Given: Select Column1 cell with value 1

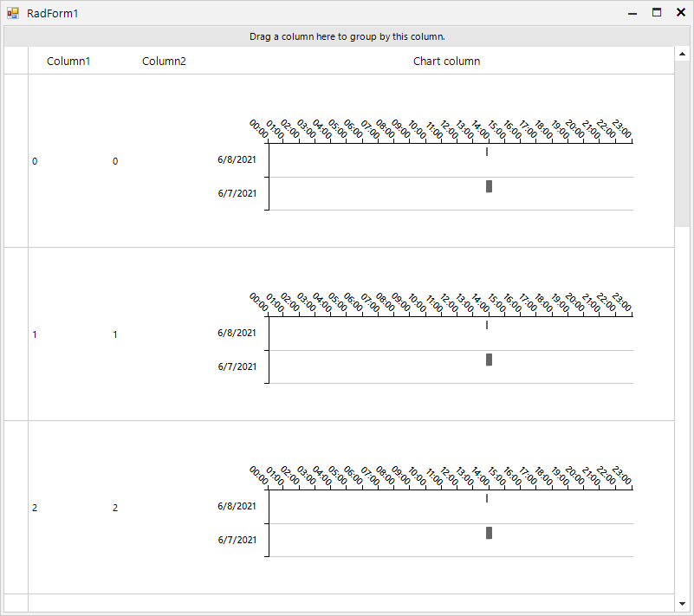Looking at the screenshot, I should (x=68, y=334).
